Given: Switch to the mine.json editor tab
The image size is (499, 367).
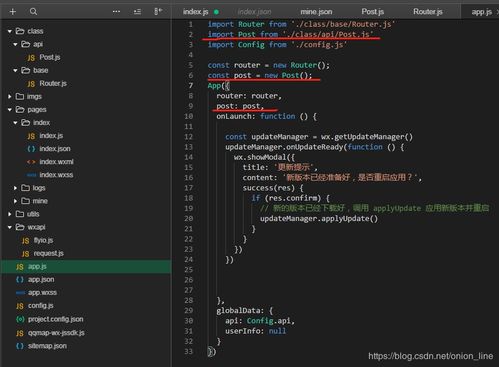Looking at the screenshot, I should (x=316, y=12).
